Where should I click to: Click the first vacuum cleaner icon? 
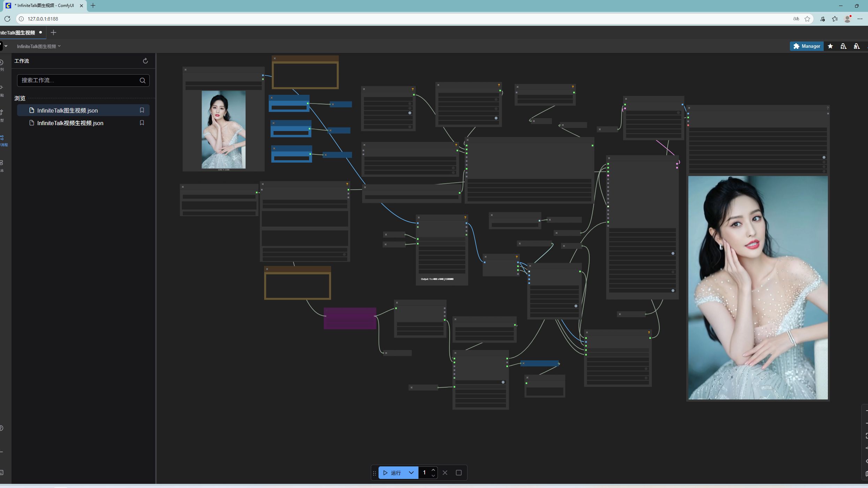(843, 46)
